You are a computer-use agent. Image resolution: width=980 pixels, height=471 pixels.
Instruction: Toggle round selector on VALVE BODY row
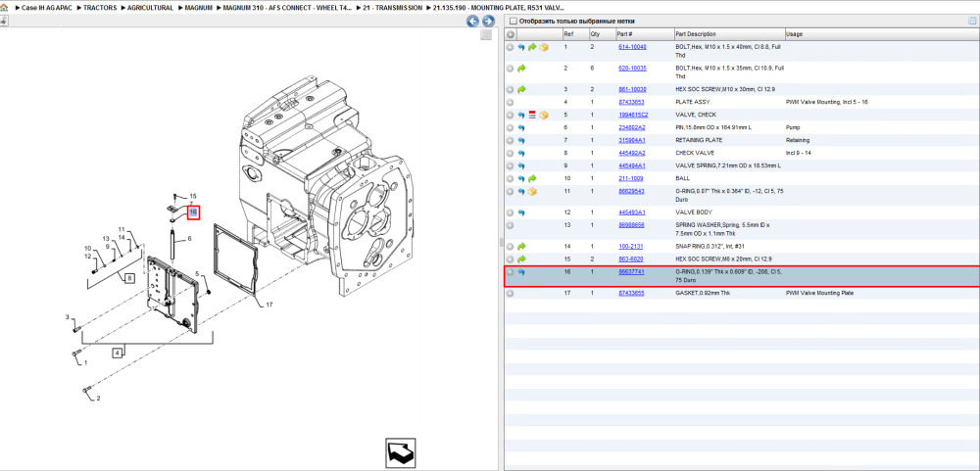[510, 212]
